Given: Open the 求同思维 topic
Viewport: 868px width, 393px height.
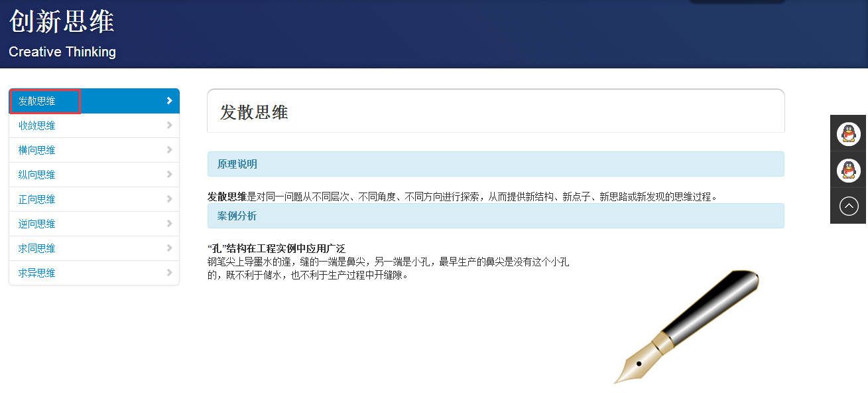Looking at the screenshot, I should [x=37, y=248].
